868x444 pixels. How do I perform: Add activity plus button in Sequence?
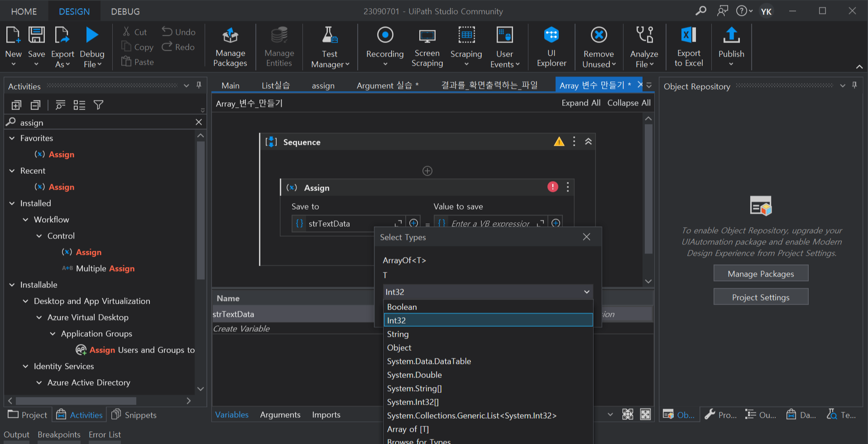[x=427, y=171]
